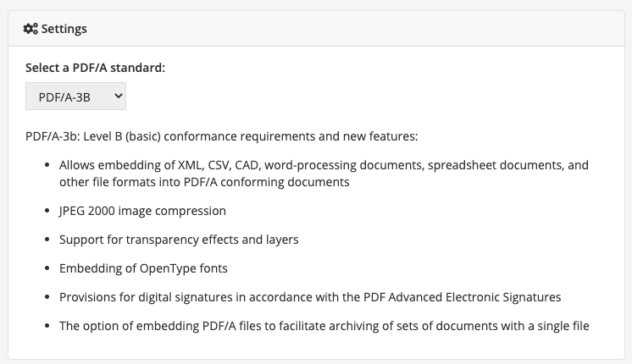This screenshot has height=364, width=632.
Task: Click the line "other file formats into PDF/A"
Action: coord(204,182)
